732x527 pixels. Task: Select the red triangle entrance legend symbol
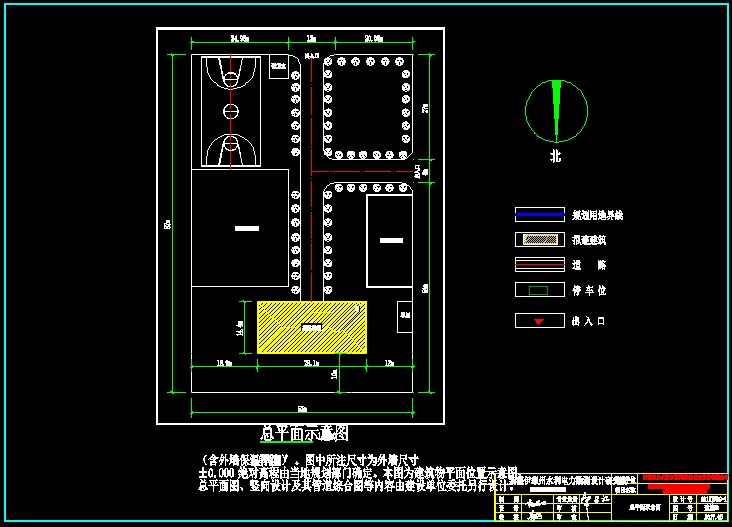point(539,321)
